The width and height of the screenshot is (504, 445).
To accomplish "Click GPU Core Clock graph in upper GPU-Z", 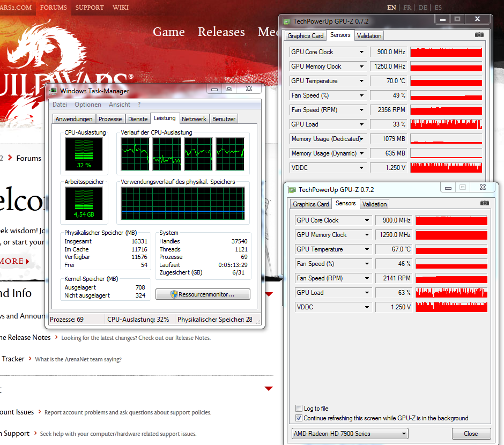I will (x=446, y=52).
